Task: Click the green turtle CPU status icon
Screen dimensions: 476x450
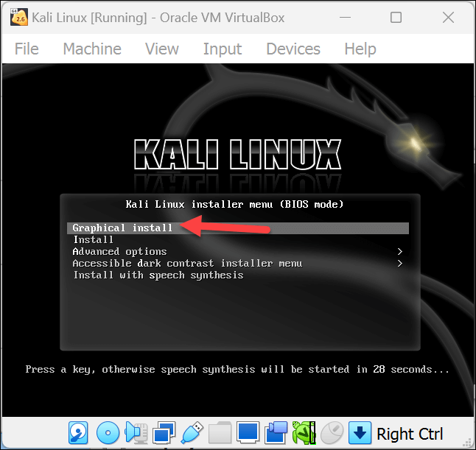Action: tap(304, 433)
